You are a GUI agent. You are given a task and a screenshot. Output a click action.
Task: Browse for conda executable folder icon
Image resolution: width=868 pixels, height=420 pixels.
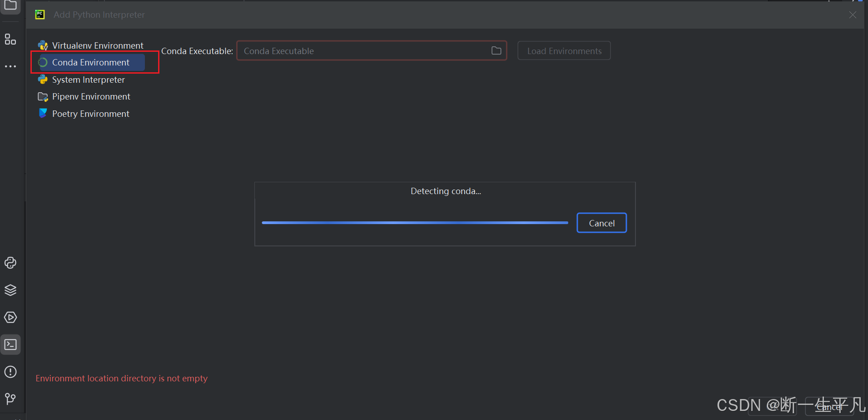pyautogui.click(x=496, y=50)
